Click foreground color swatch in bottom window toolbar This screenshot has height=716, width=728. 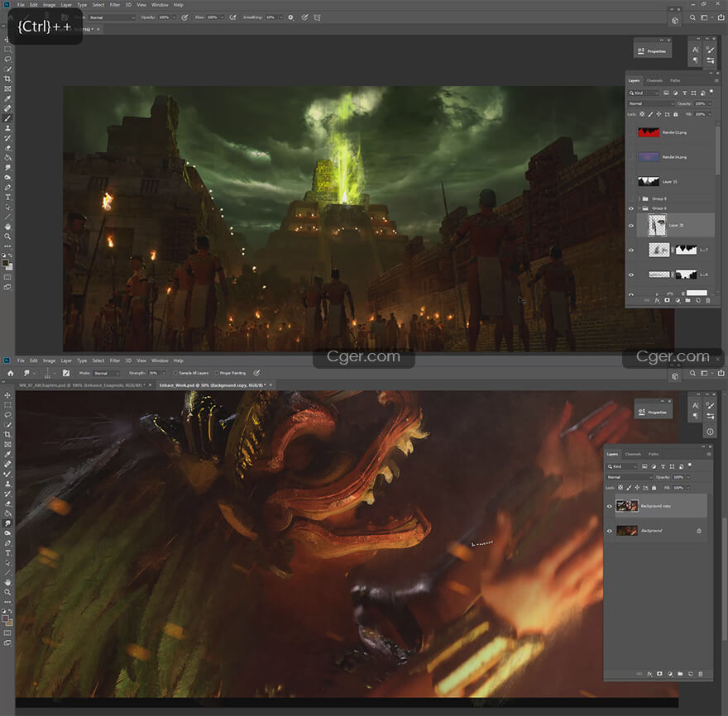(5, 618)
